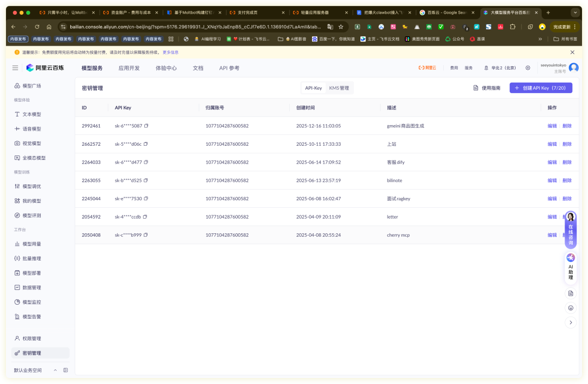The image size is (588, 384).
Task: Open the seeyouintokyo user avatar
Action: pyautogui.click(x=573, y=68)
